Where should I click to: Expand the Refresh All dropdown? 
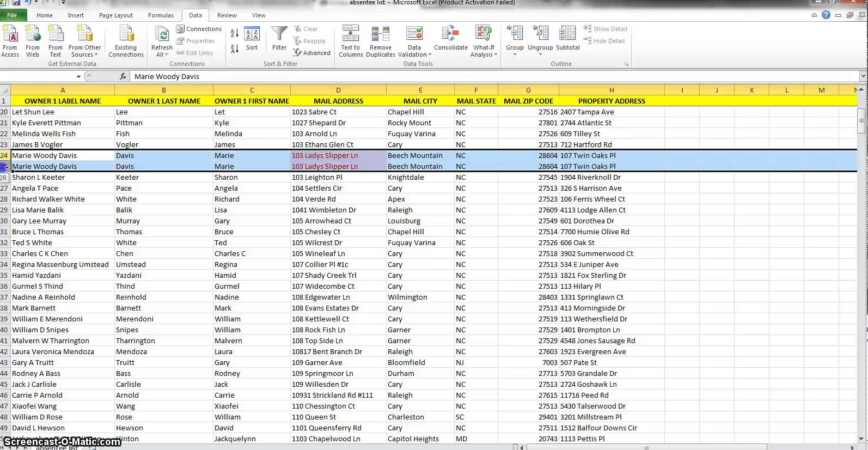[x=162, y=54]
